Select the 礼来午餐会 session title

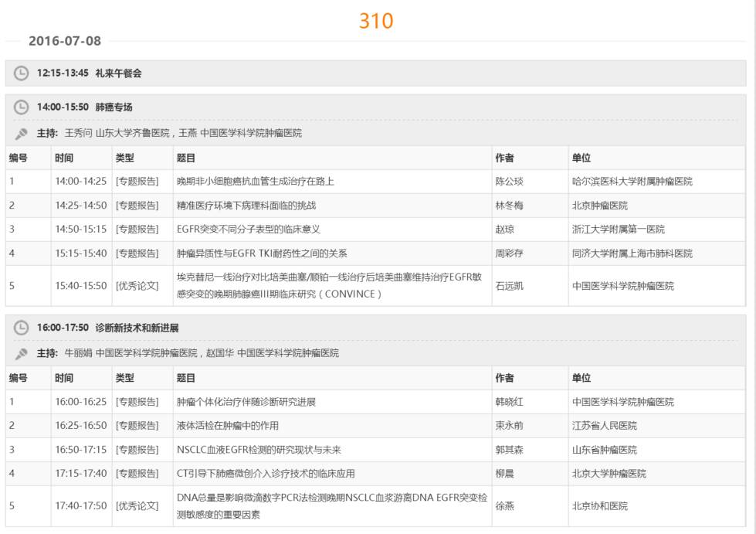(119, 73)
